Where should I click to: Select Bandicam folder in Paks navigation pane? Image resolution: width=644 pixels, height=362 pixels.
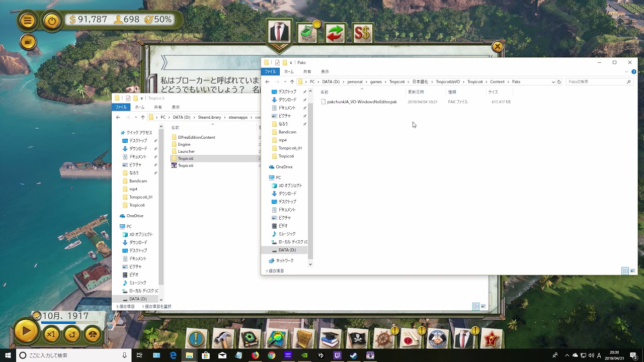click(x=287, y=132)
